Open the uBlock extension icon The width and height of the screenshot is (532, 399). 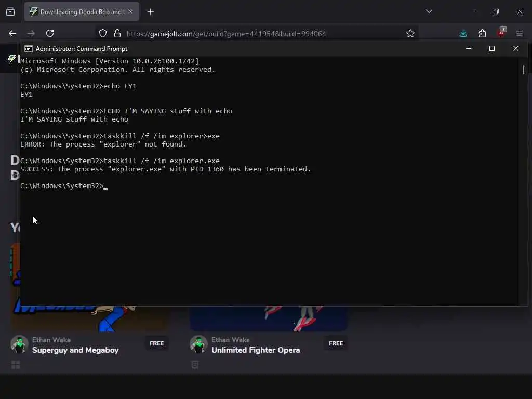(501, 33)
